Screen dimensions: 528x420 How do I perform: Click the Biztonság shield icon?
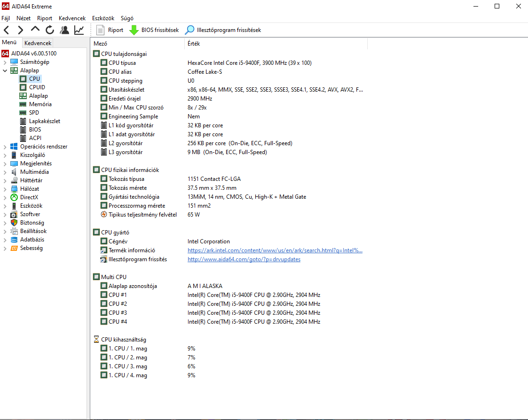[14, 223]
